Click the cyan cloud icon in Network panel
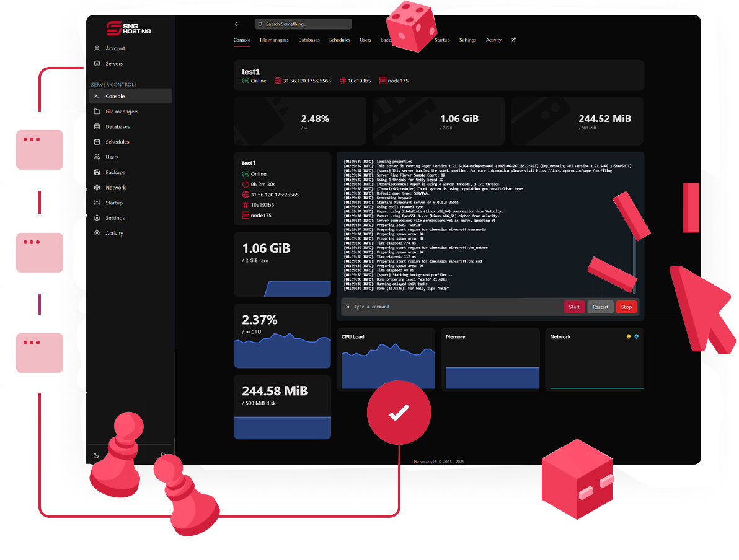Screen dimensions: 739x560 point(636,336)
